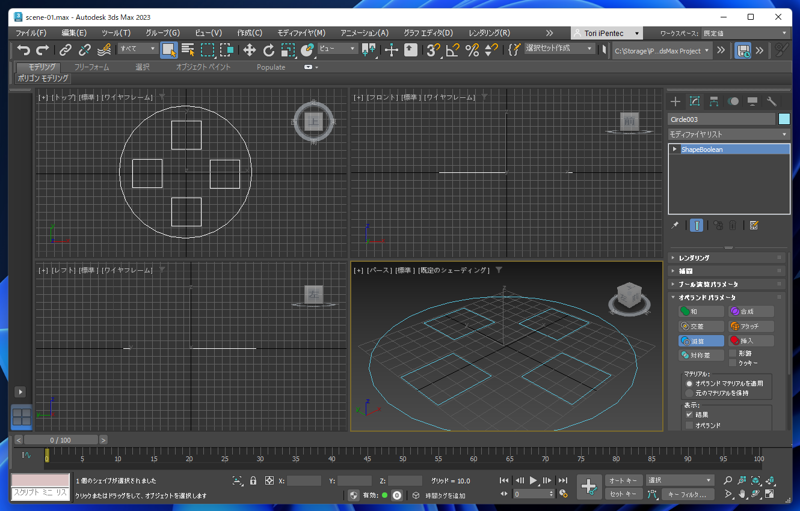Image resolution: width=800 pixels, height=511 pixels.
Task: Open the Utilities wrench panel tab
Action: (771, 101)
